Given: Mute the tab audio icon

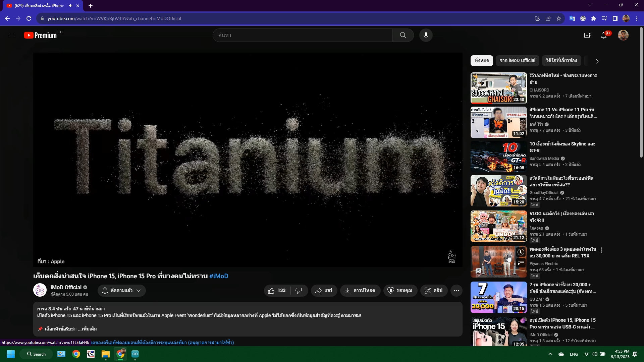Looking at the screenshot, I should pos(70,6).
